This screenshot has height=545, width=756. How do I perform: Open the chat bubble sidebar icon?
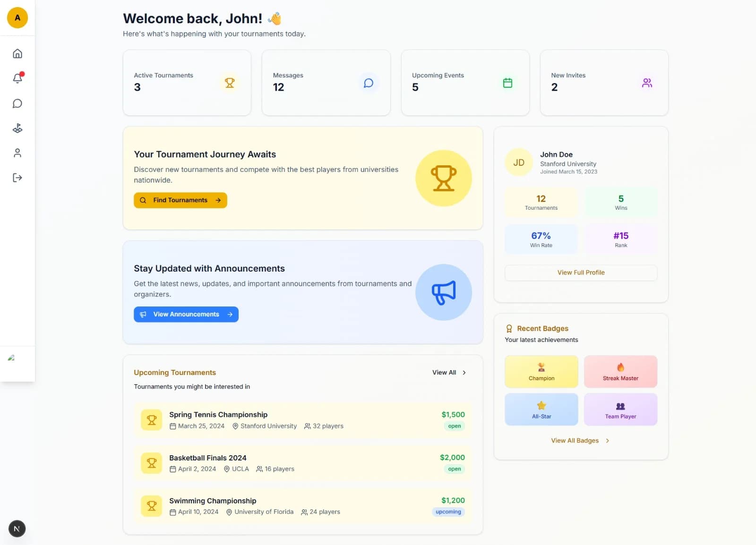(x=17, y=103)
